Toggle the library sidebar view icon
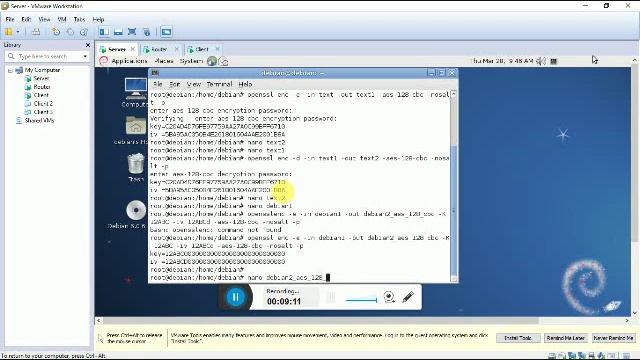 [104, 32]
